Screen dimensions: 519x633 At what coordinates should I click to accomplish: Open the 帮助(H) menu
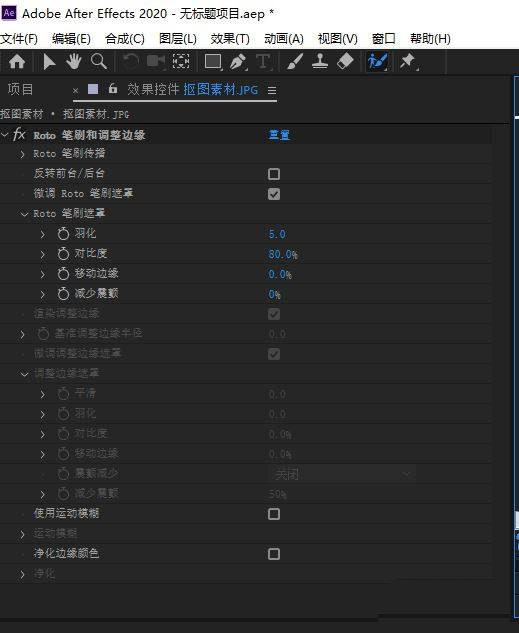point(430,39)
